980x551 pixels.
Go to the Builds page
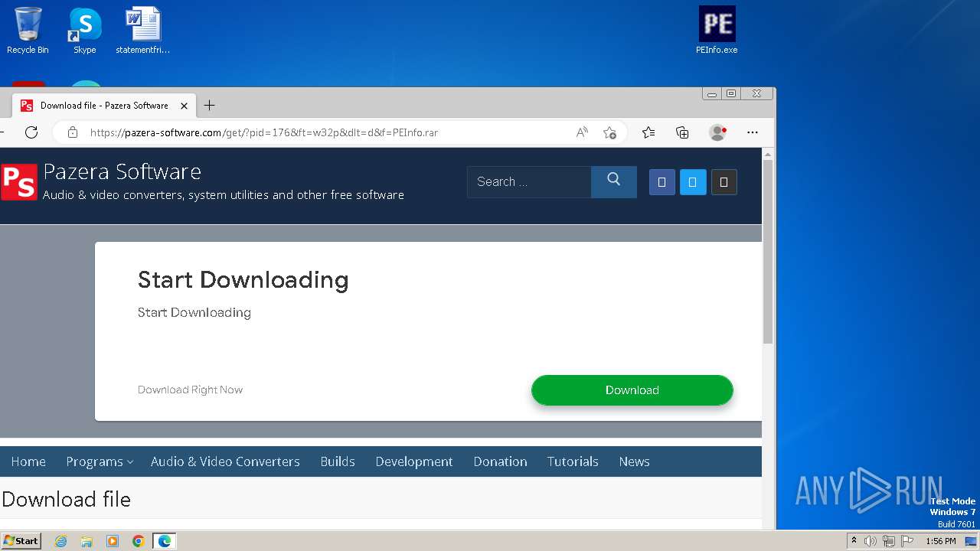338,461
